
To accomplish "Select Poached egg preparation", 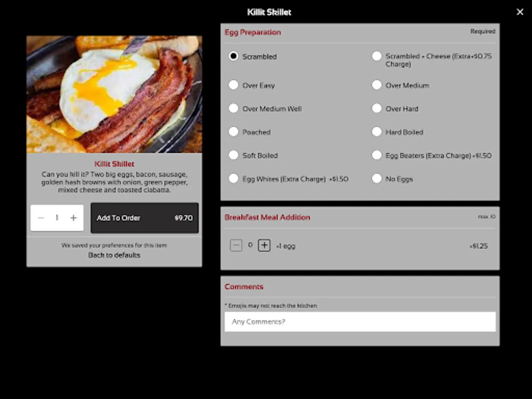I will (x=234, y=132).
